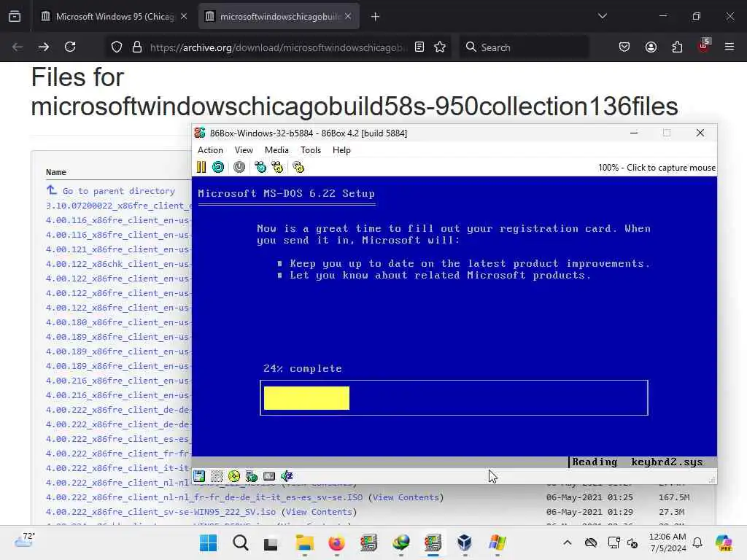Screen dimensions: 747x560
Task: Open Firefox reader view icon
Action: [x=419, y=47]
